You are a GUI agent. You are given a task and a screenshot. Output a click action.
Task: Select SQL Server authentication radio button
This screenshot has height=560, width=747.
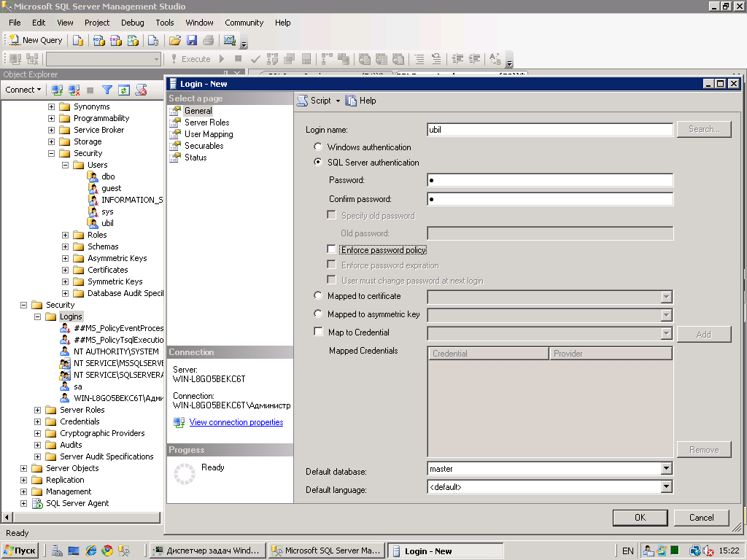318,162
